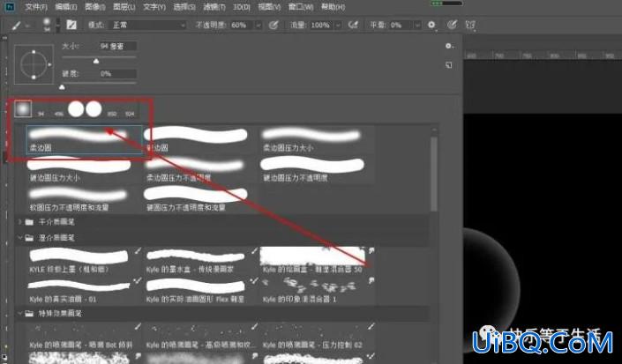
Task: Click the 干介质画笔 folder icon
Action: click(29, 222)
